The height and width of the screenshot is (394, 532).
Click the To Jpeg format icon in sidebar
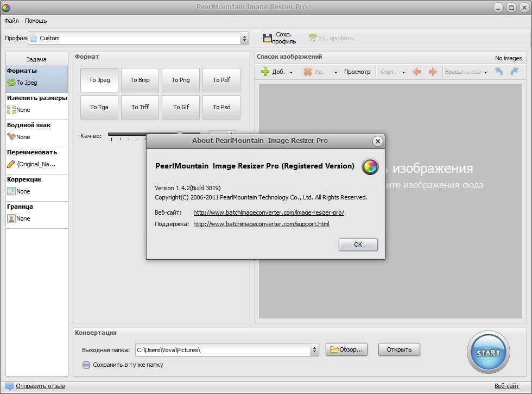[x=11, y=83]
